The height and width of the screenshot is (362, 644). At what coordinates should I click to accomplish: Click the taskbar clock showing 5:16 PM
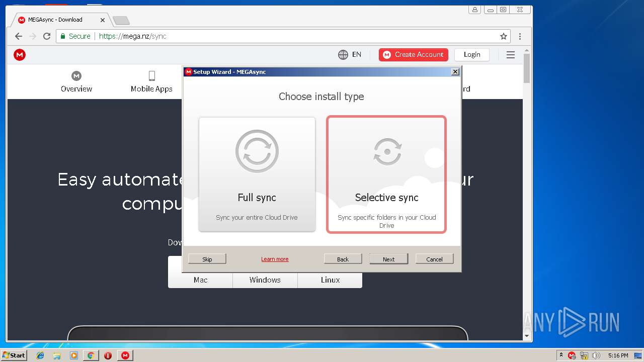(618, 355)
